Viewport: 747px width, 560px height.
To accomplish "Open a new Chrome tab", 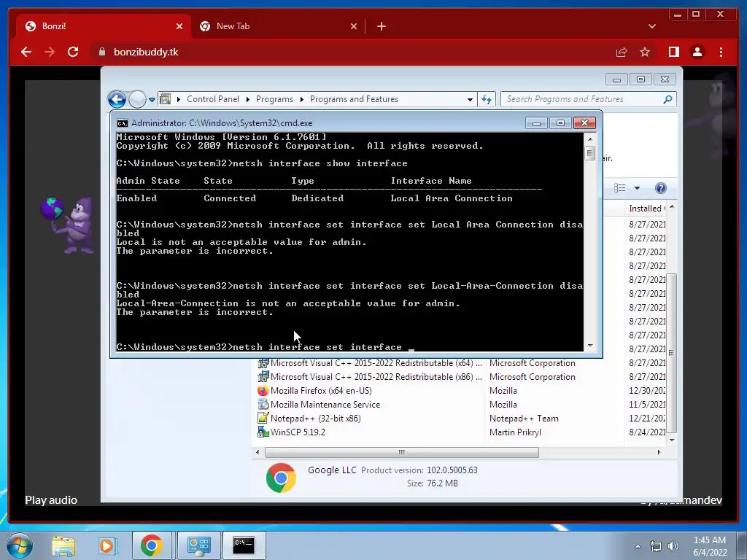I will 381,26.
